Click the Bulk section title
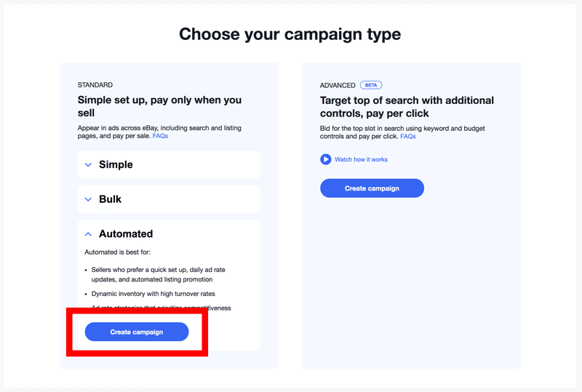The width and height of the screenshot is (582, 392). click(110, 199)
